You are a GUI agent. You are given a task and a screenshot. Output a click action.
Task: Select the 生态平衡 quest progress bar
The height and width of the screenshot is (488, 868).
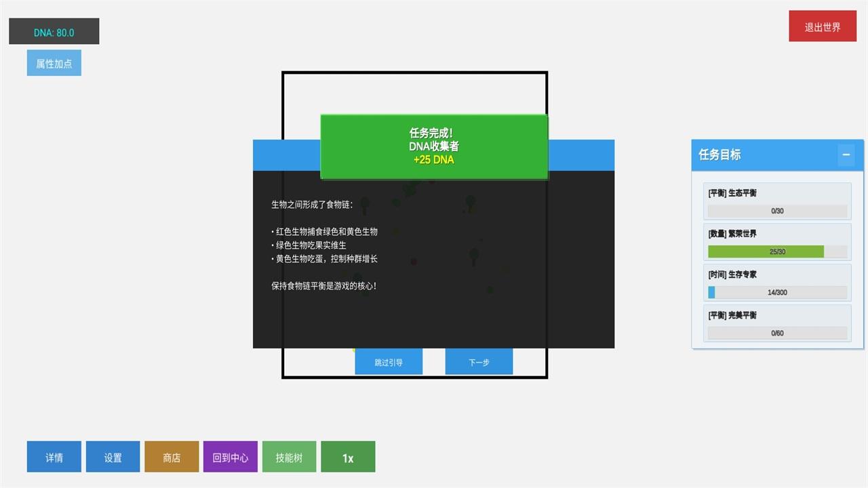(x=777, y=211)
